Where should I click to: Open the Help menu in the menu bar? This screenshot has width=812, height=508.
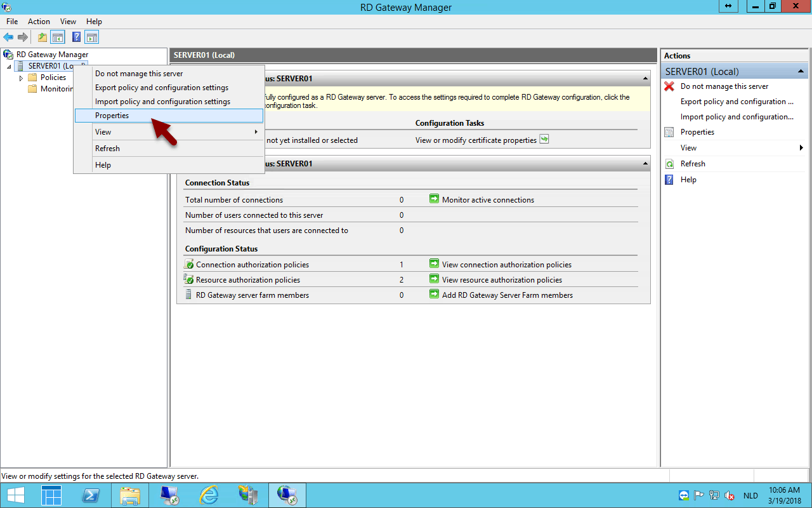point(94,22)
